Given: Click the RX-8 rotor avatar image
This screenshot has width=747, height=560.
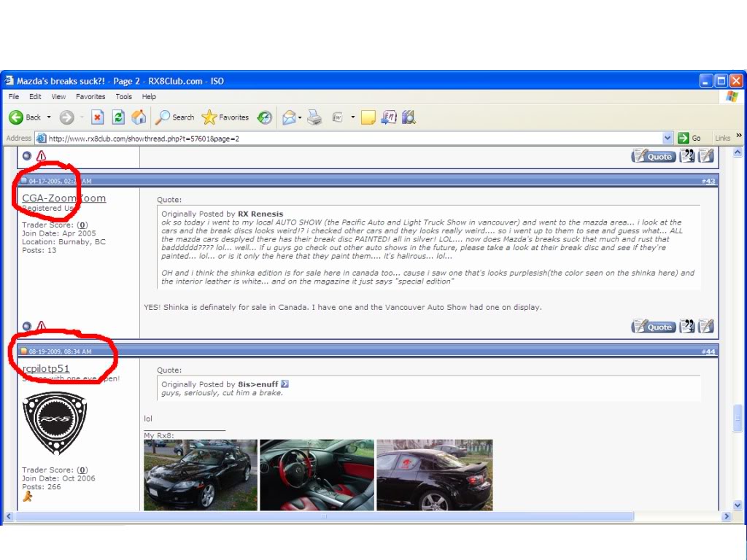Looking at the screenshot, I should [55, 424].
